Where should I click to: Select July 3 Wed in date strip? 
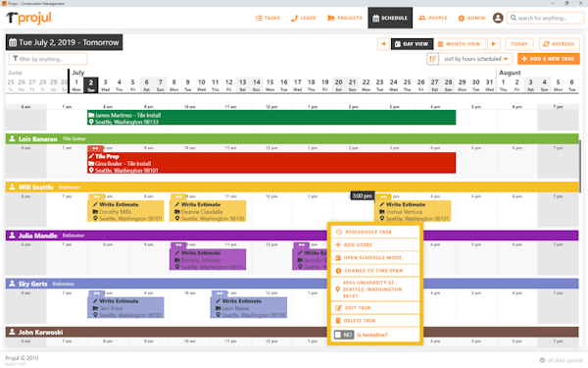coord(106,84)
